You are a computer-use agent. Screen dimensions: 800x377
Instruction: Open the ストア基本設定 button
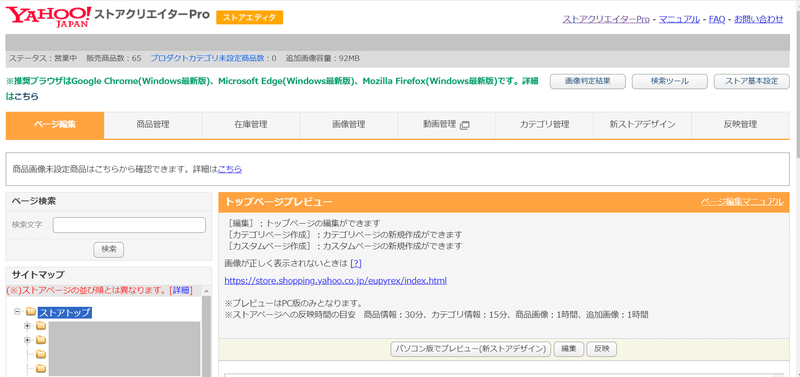pyautogui.click(x=752, y=82)
